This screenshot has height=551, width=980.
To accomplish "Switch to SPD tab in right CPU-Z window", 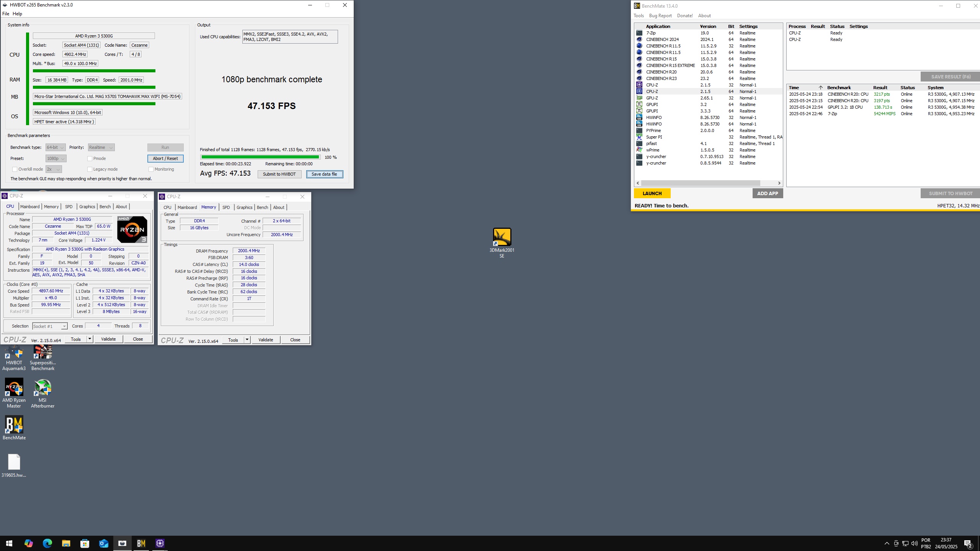I will (226, 207).
